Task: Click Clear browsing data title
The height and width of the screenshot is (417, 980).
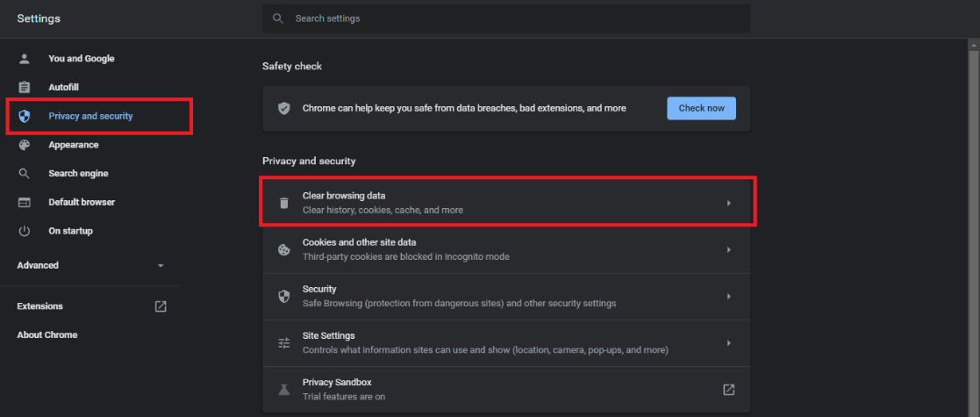Action: click(x=344, y=196)
